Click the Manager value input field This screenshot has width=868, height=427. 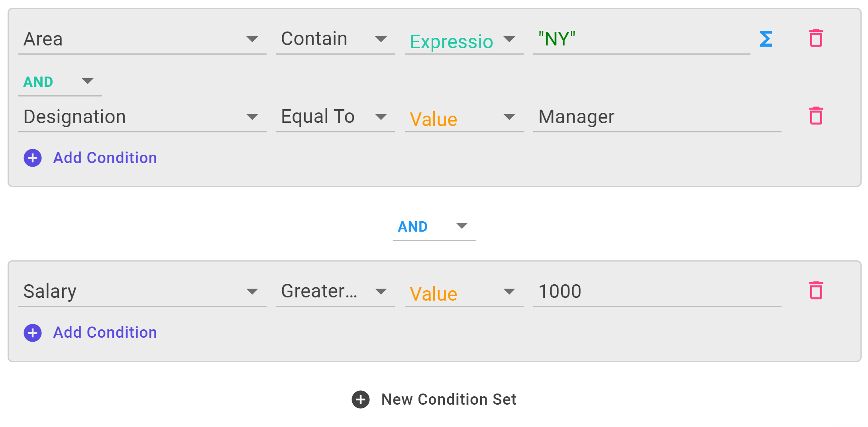point(657,117)
